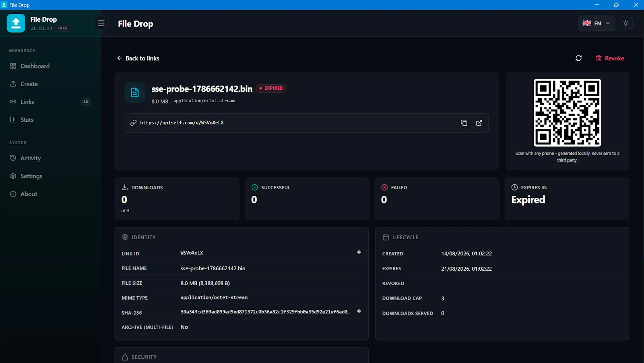
Task: Click the Identity fingerprint icon
Action: (125, 237)
